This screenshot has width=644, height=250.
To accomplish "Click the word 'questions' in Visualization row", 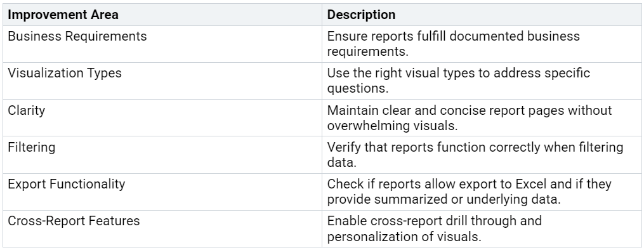I will (357, 89).
